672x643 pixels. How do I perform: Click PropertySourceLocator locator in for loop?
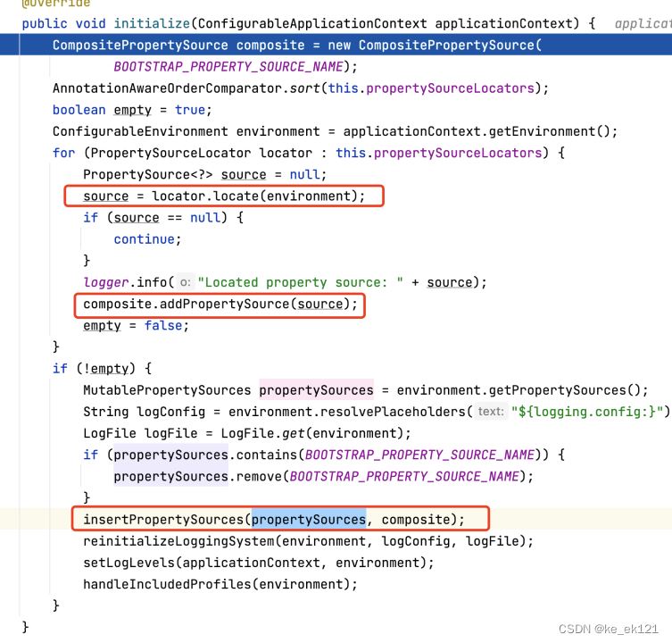201,153
